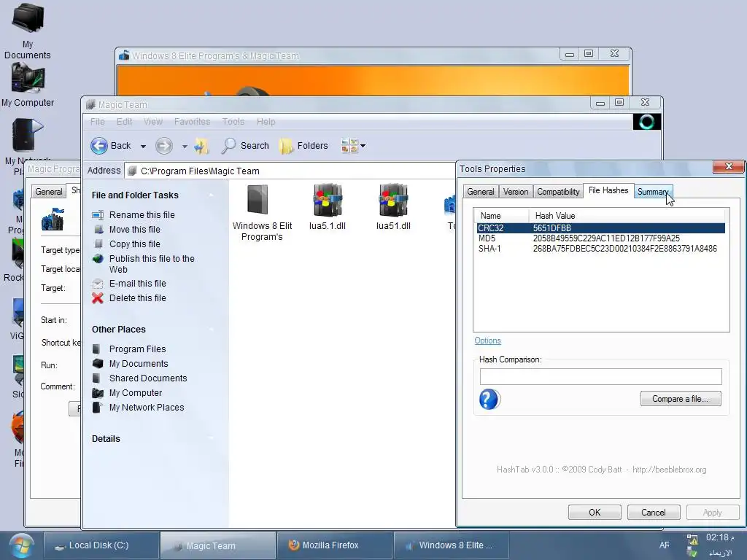Select the lua51.dll file icon

pos(393,200)
